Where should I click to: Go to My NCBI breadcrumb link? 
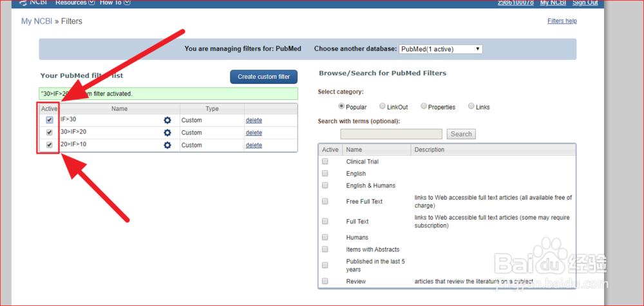37,21
